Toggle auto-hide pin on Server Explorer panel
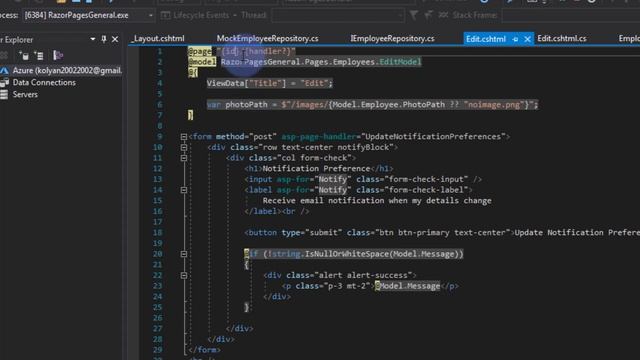 coord(104,39)
